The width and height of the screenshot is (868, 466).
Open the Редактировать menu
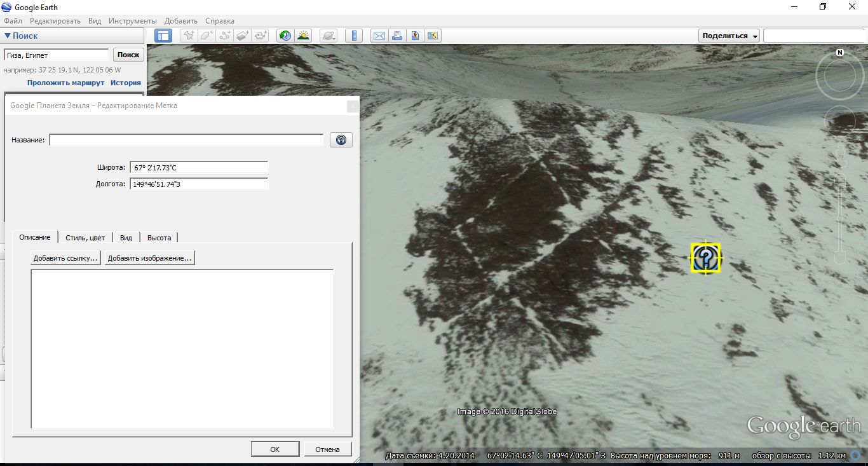pyautogui.click(x=56, y=21)
